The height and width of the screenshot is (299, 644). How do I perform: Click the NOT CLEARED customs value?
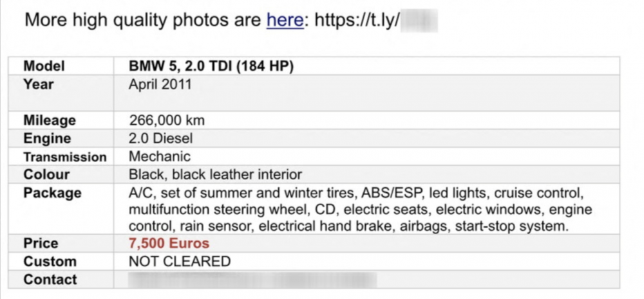point(179,261)
